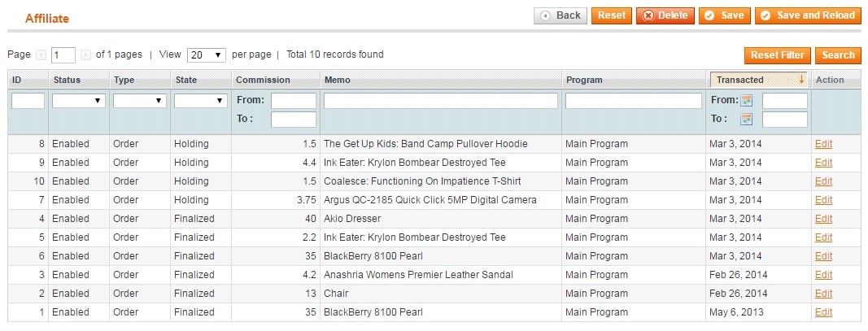
Task: Sort by the ID column header
Action: click(x=16, y=80)
